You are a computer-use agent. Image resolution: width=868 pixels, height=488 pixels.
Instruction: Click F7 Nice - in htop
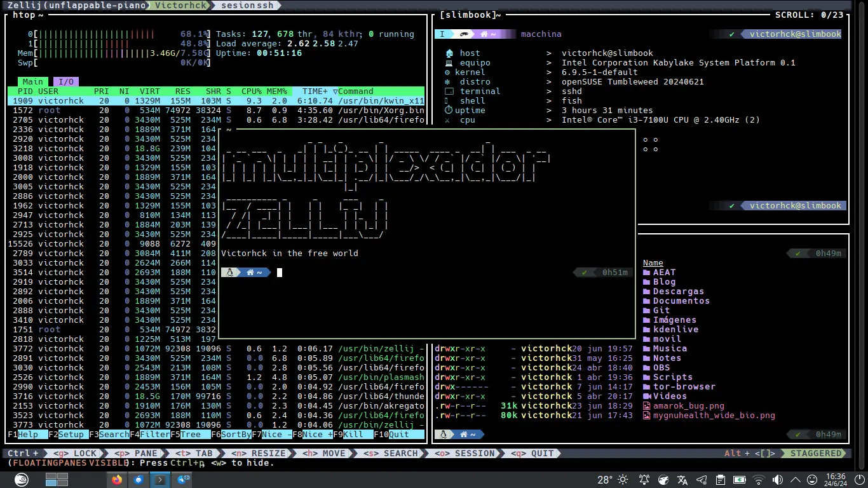click(x=272, y=435)
